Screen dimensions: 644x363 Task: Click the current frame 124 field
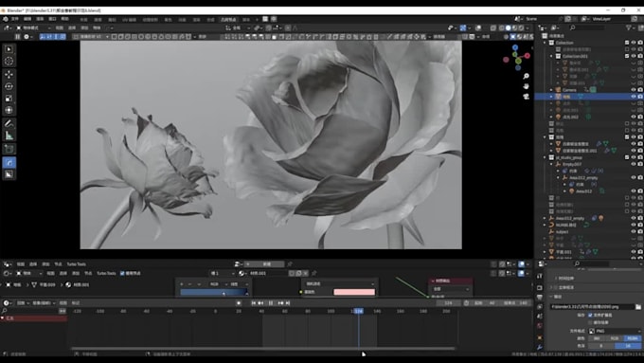[x=448, y=303]
